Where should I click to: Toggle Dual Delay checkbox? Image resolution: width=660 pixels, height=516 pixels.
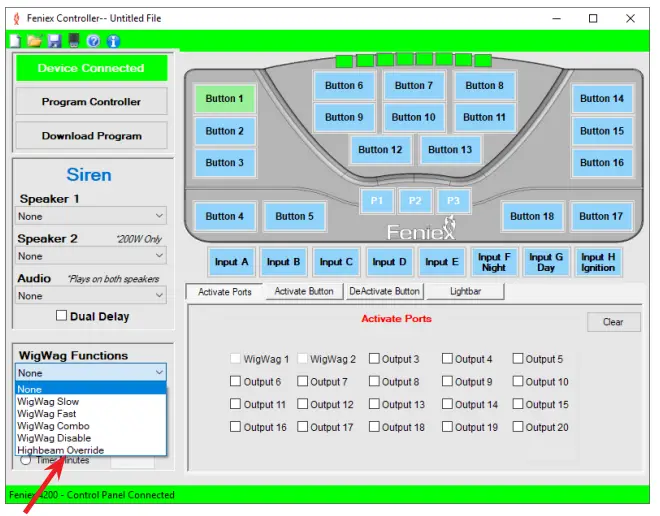click(x=61, y=316)
